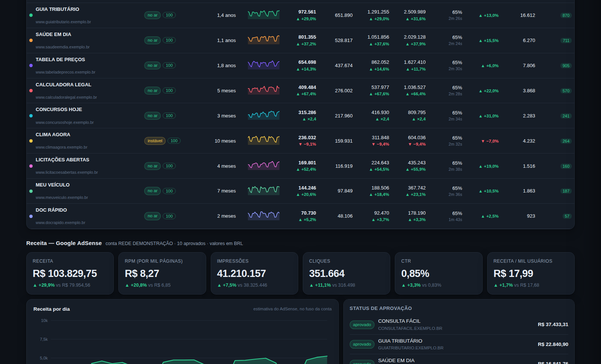Viewport: 601px width, 364px height.
Task: Click the Guia Tributário sparkline chart
Action: [264, 15]
